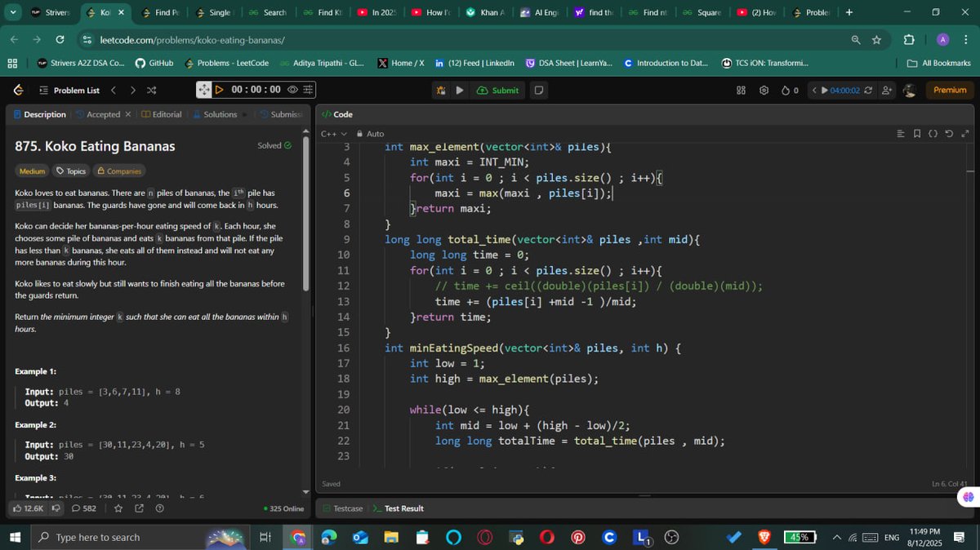Dislike the problem with thumbs down
The height and width of the screenshot is (550, 980).
click(56, 508)
